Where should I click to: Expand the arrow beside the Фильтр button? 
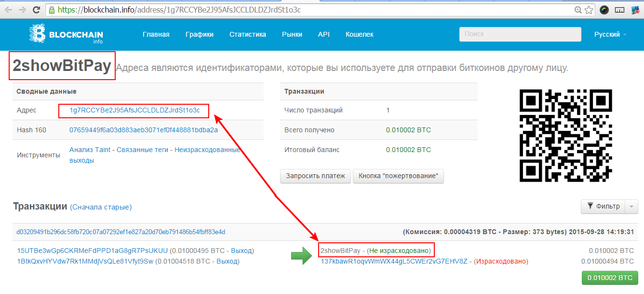click(631, 207)
